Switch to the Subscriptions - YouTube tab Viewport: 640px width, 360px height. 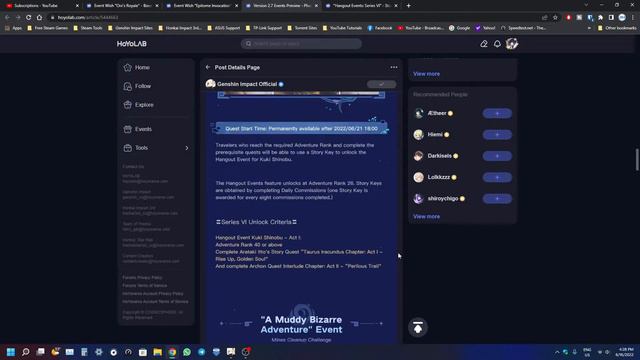pos(41,6)
